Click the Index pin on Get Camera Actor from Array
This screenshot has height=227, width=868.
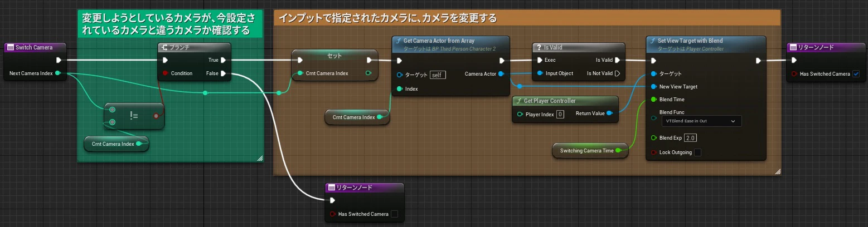point(400,88)
